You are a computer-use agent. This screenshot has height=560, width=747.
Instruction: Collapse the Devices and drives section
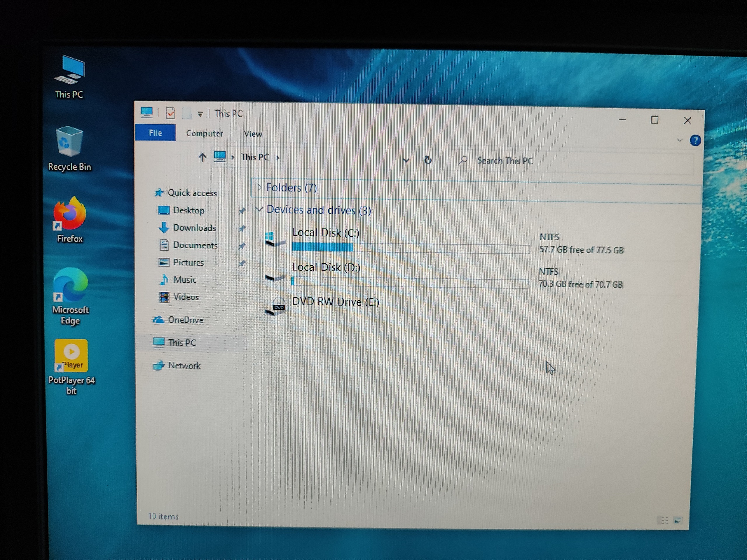click(x=259, y=209)
